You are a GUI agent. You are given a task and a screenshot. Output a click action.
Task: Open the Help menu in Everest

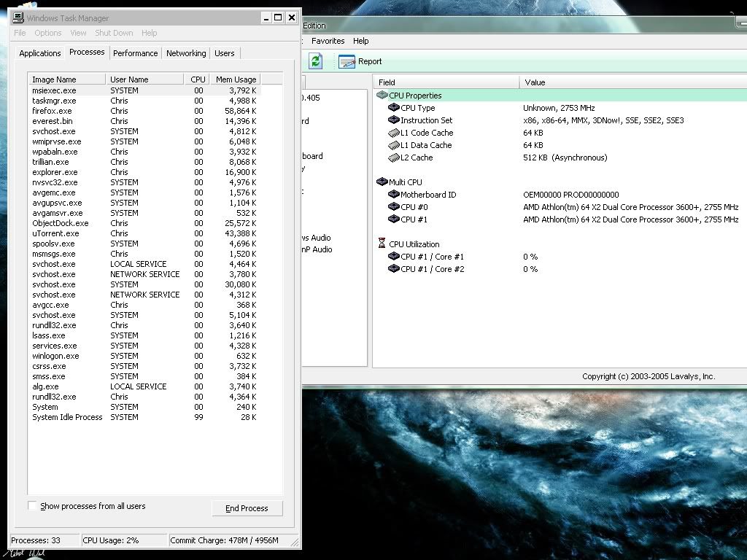360,41
